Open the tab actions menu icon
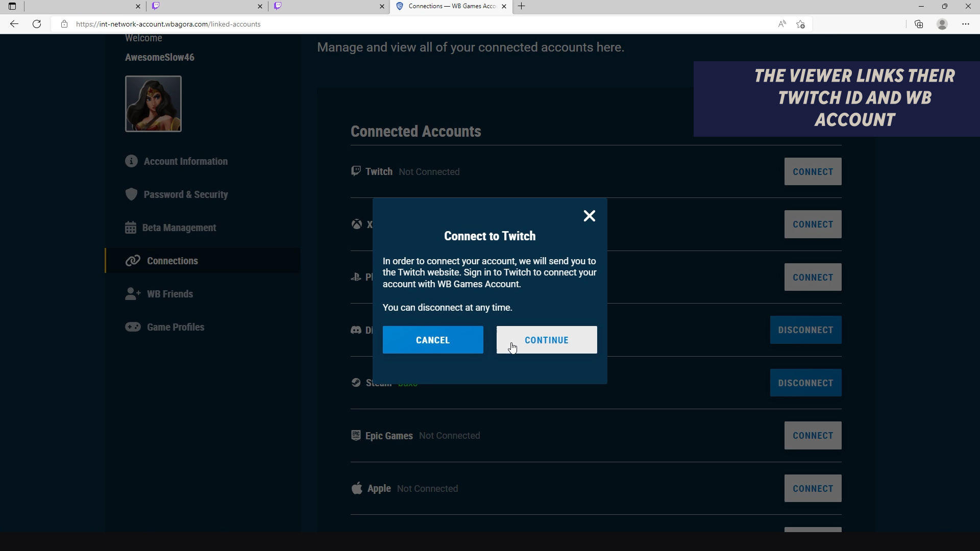The image size is (980, 551). (x=12, y=6)
